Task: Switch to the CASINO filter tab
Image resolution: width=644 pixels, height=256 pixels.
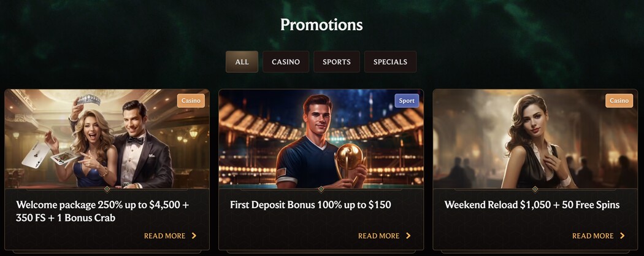Action: click(x=286, y=62)
